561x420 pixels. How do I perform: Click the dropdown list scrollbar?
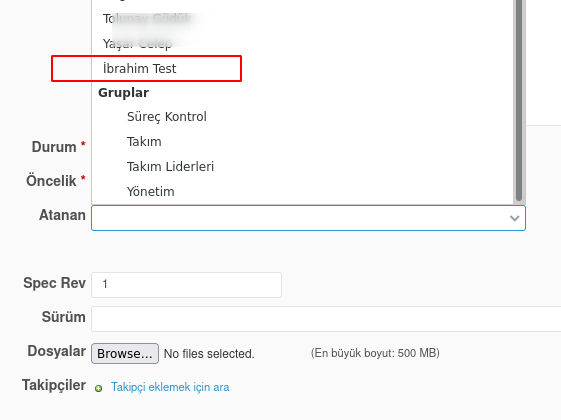[x=519, y=100]
